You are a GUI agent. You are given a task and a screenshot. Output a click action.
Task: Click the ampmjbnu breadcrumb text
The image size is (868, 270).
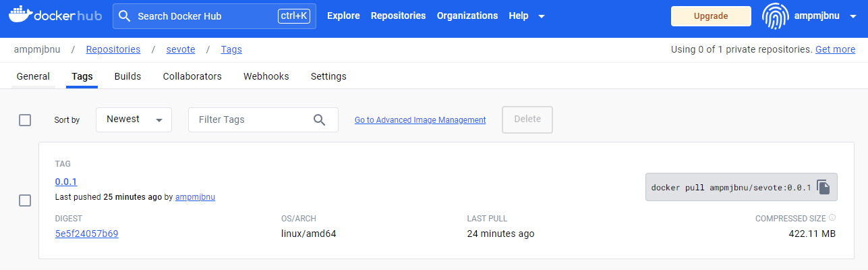coord(37,49)
